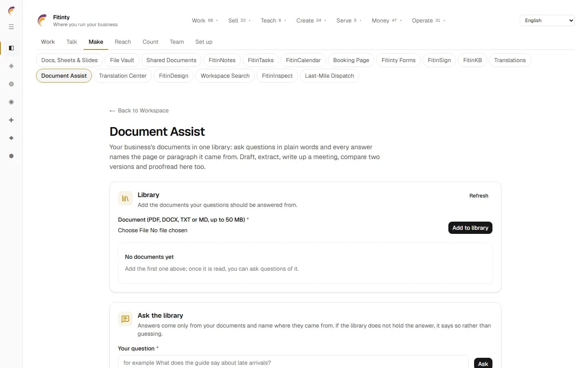588x368 pixels.
Task: Switch to the Talk tab
Action: [x=71, y=42]
